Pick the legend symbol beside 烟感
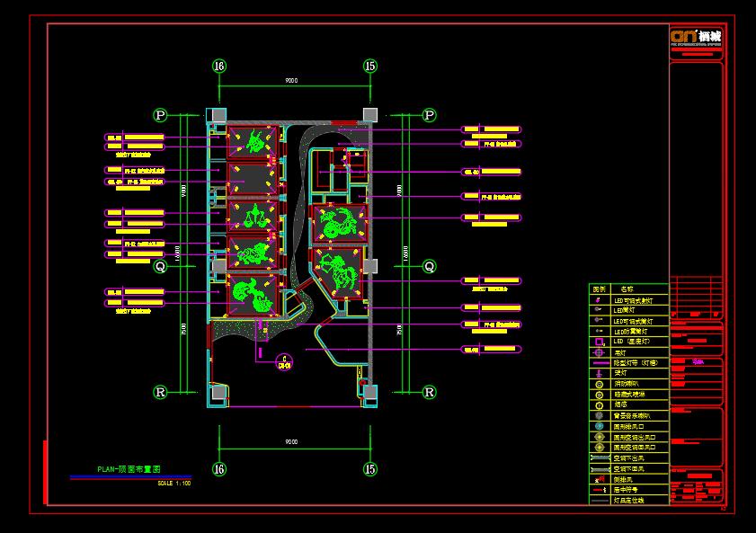This screenshot has width=756, height=533. coord(600,405)
